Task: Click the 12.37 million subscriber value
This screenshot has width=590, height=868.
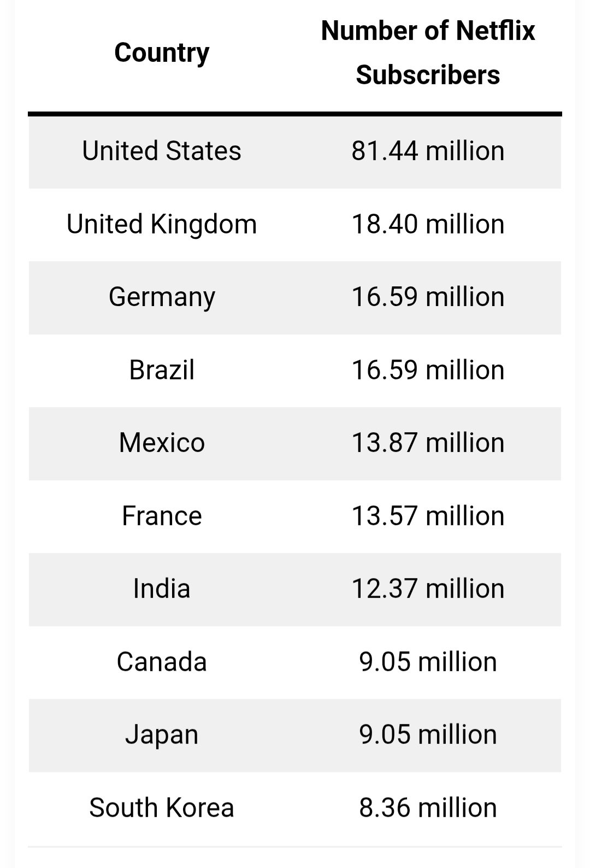Action: click(428, 589)
